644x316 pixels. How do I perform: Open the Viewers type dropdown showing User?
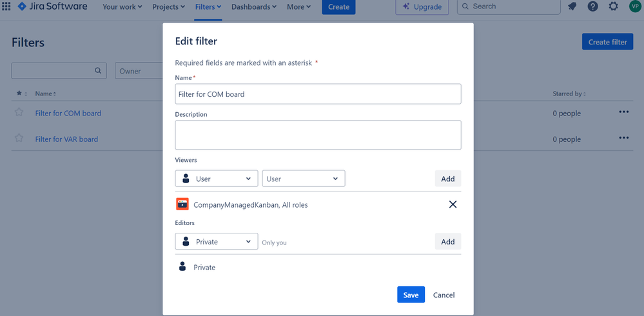pos(217,179)
